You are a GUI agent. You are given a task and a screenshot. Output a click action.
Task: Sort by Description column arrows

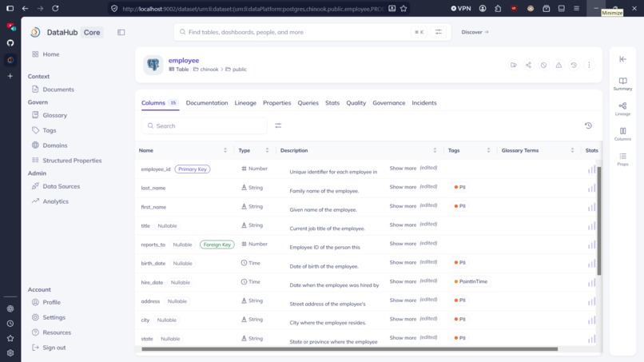pos(435,150)
